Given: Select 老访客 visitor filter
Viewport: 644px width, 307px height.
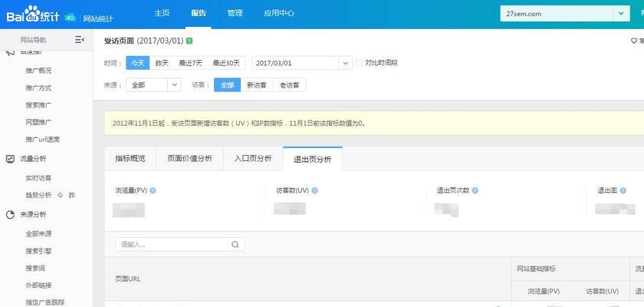Looking at the screenshot, I should pos(290,85).
